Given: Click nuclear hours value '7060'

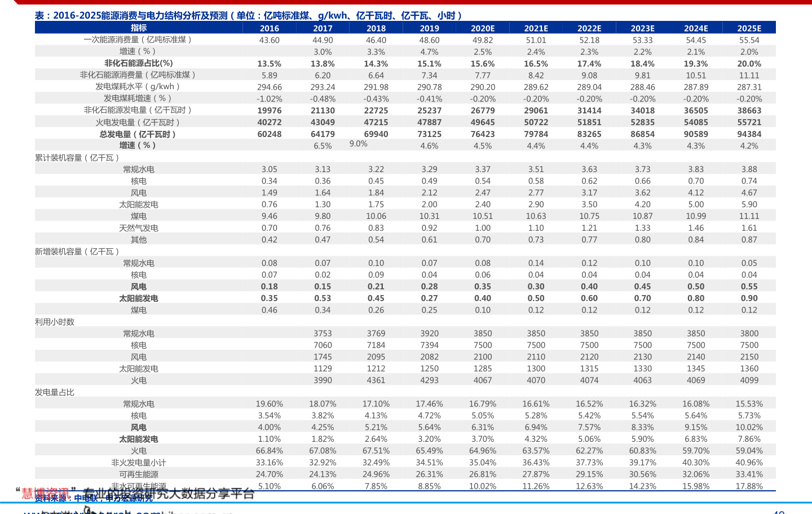Looking at the screenshot, I should [x=323, y=345].
